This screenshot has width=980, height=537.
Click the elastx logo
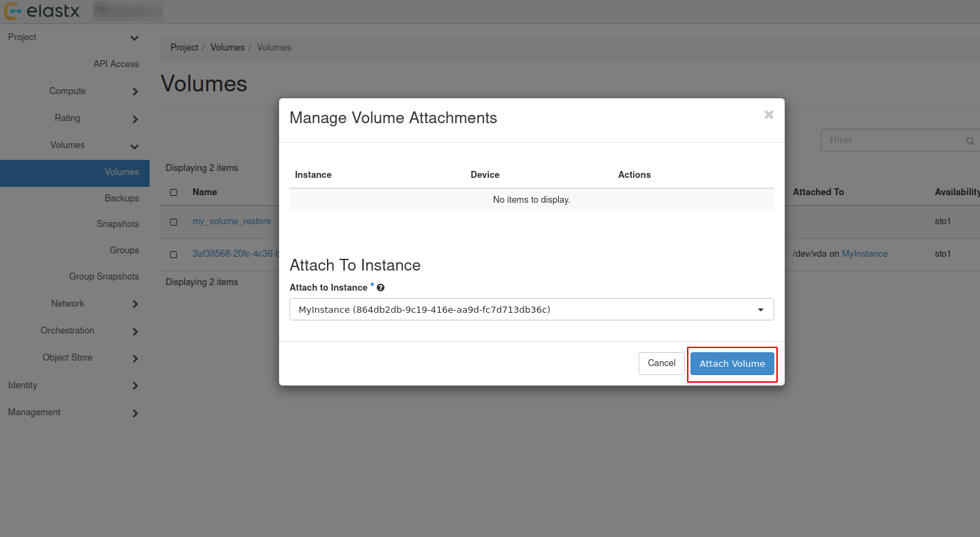point(43,10)
